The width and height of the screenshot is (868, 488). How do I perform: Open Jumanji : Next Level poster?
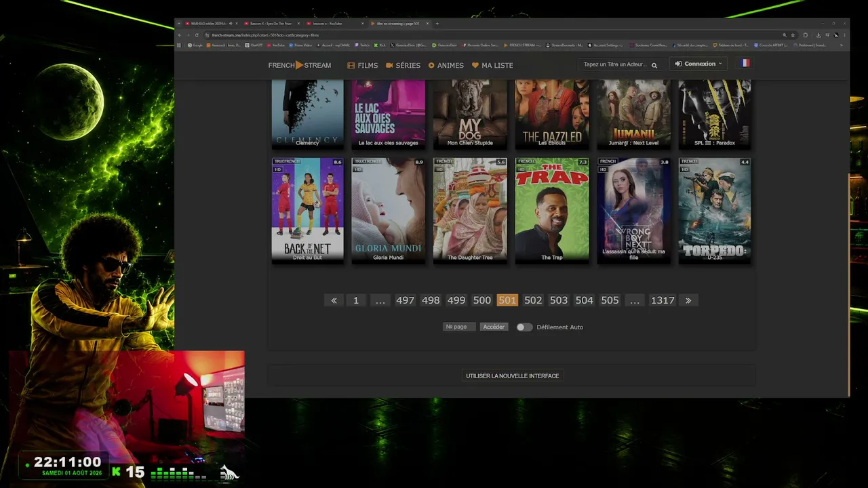(x=633, y=114)
